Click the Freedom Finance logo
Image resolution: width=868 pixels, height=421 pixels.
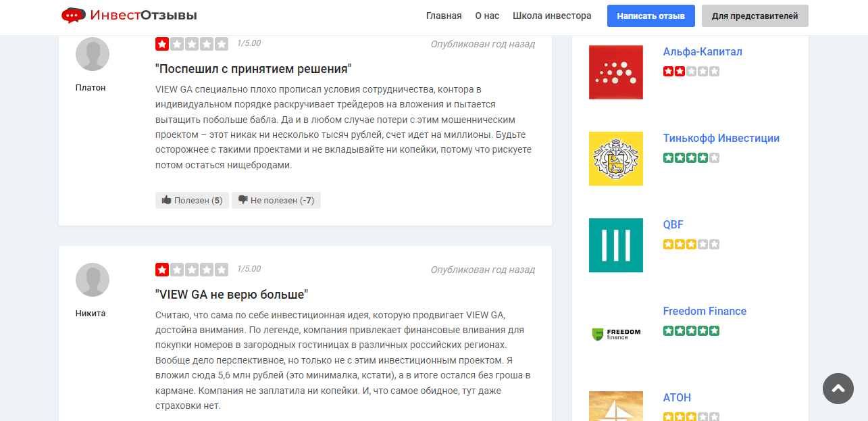[x=615, y=332]
